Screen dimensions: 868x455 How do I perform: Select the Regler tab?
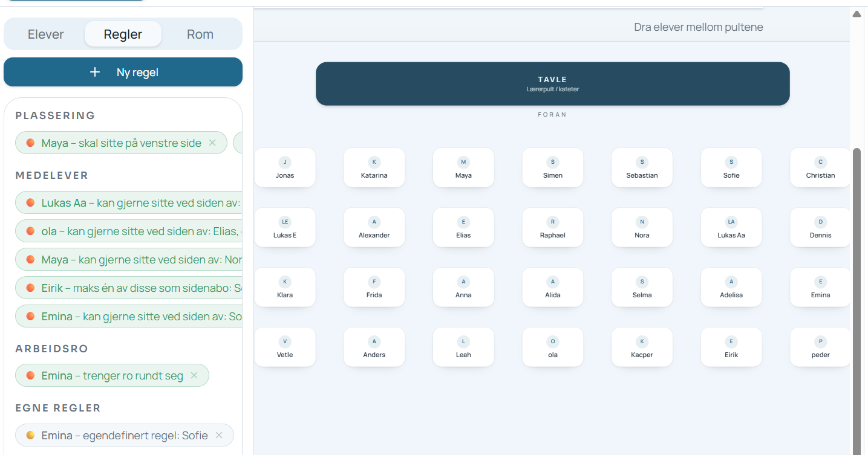[x=123, y=34]
